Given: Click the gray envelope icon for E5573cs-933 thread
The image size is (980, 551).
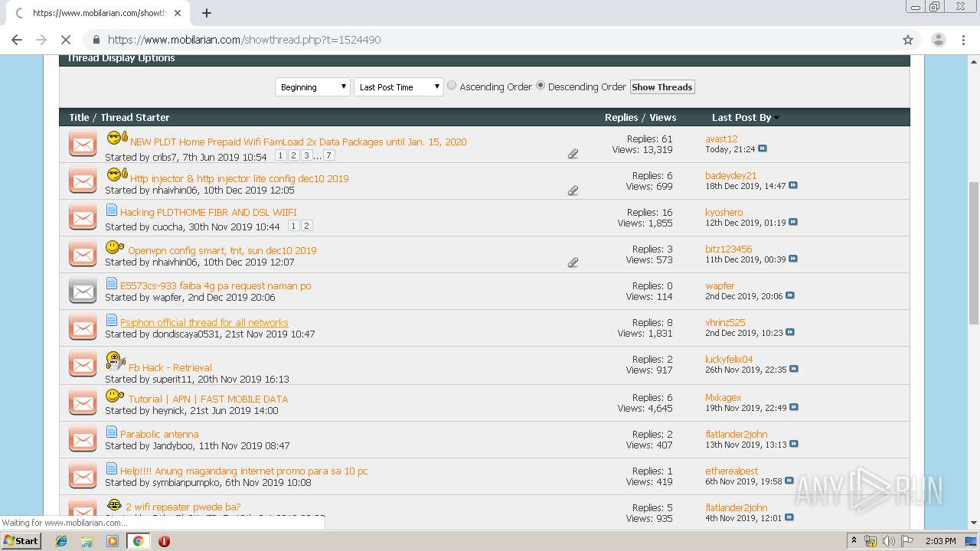Looking at the screenshot, I should click(x=83, y=291).
